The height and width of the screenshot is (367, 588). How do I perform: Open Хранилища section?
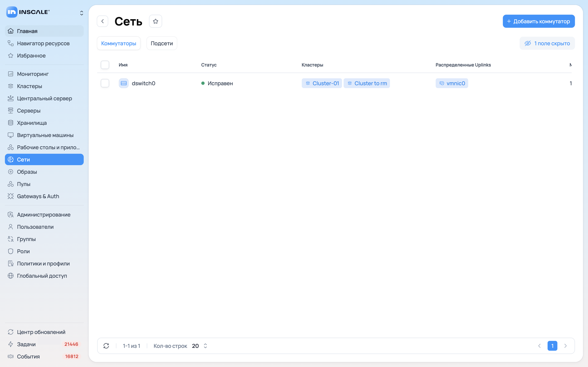(44, 123)
